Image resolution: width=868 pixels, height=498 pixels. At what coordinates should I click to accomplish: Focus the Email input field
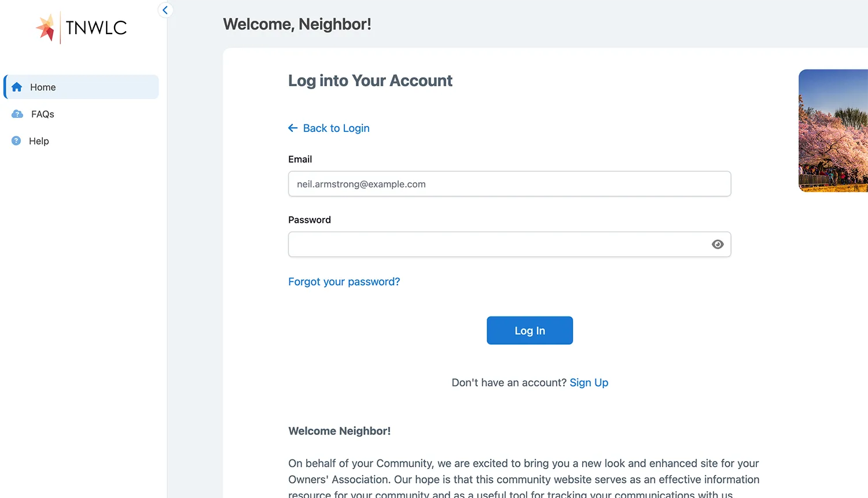tap(509, 184)
